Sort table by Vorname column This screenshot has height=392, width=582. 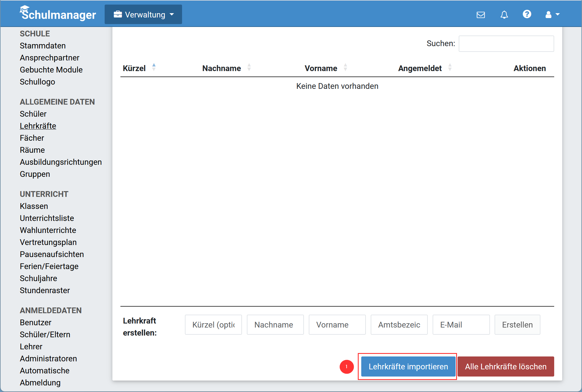tap(326, 68)
